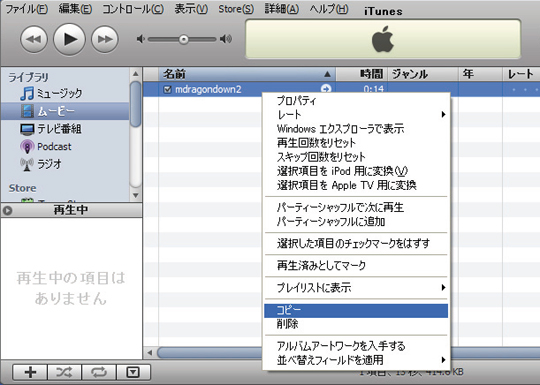Choose Windows エクスプローラで表示
The height and width of the screenshot is (385, 540).
[356, 129]
